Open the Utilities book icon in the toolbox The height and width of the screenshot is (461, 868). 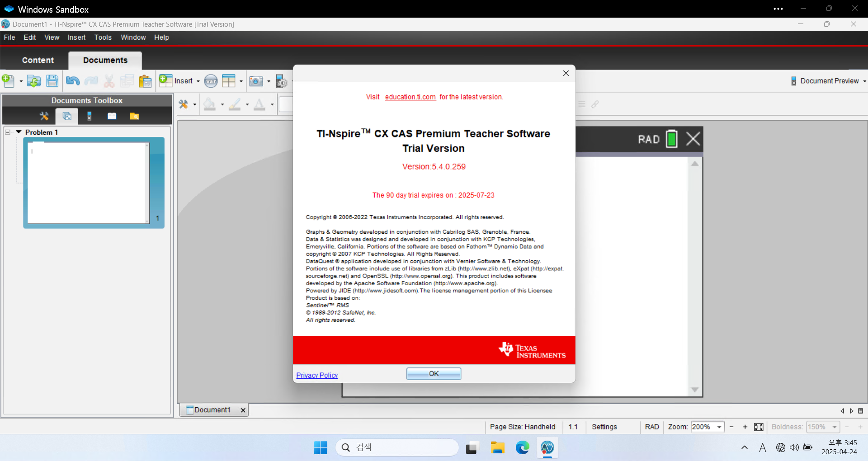pos(112,116)
